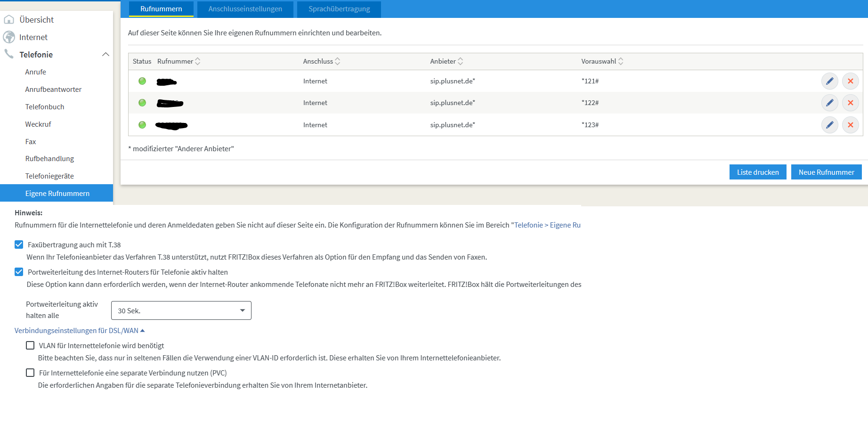Screen dimensions: 868x440
Task: Click the Neue Rufnummer button
Action: click(x=826, y=172)
